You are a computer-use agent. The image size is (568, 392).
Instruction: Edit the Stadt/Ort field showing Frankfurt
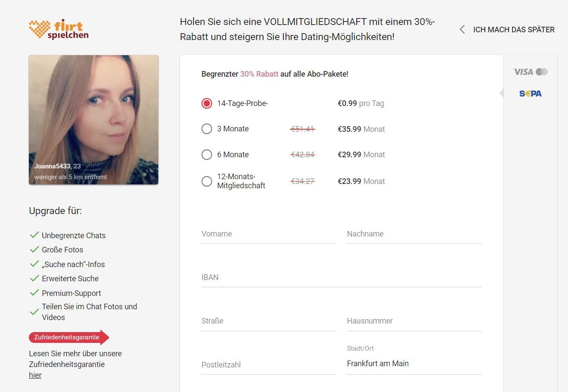[414, 364]
